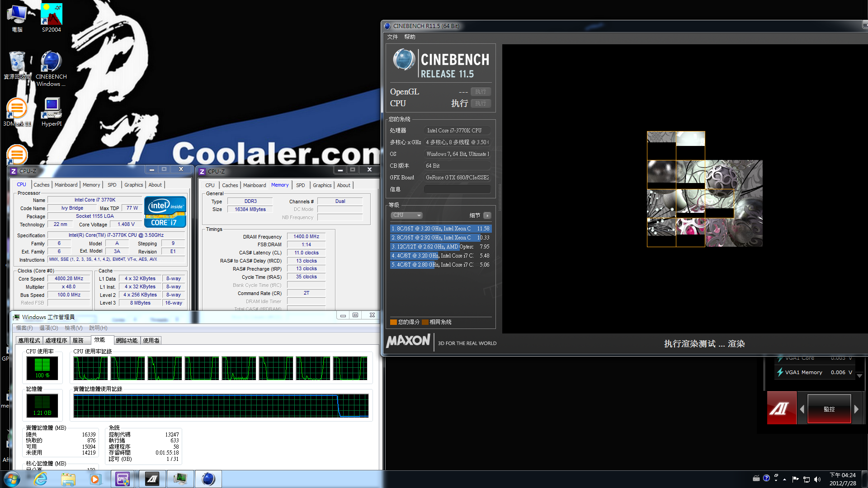Open SPD tab in right CPU-Z window
This screenshot has height=488, width=868.
click(301, 185)
